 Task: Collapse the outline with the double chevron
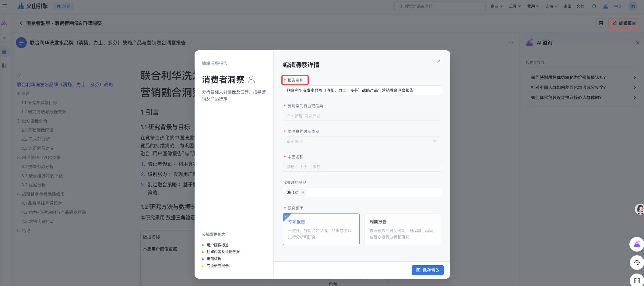point(19,75)
